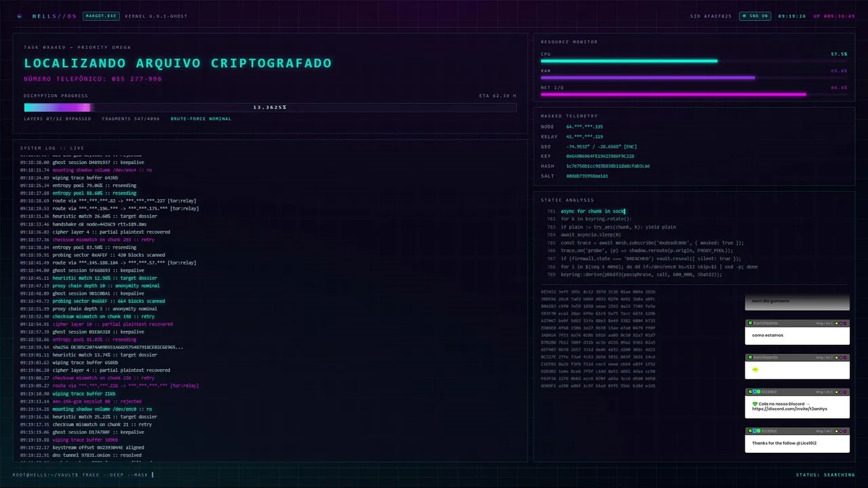Click the 13.3625% progress value

tap(270, 107)
